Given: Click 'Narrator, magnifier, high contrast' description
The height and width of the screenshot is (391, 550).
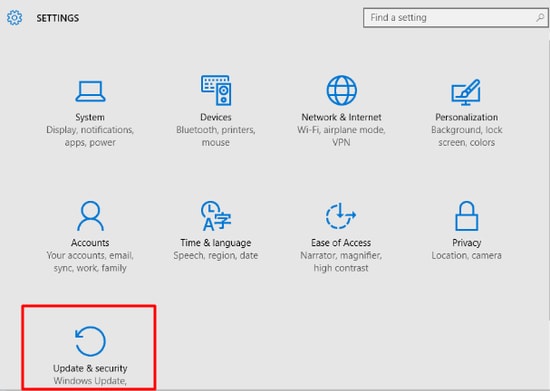Looking at the screenshot, I should (x=341, y=262).
